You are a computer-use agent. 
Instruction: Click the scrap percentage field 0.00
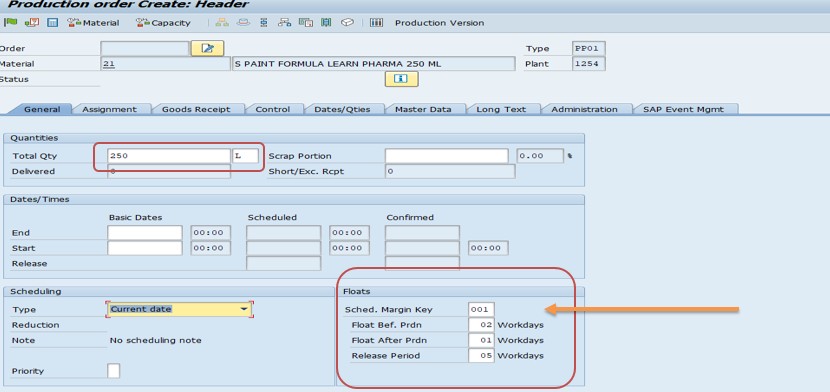pos(540,156)
